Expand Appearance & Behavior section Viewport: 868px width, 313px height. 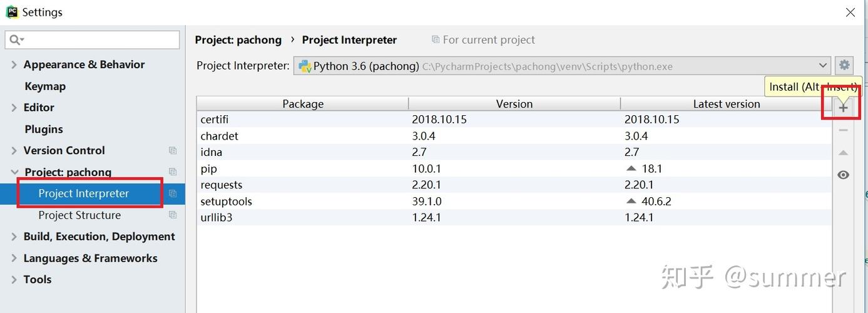pyautogui.click(x=14, y=64)
